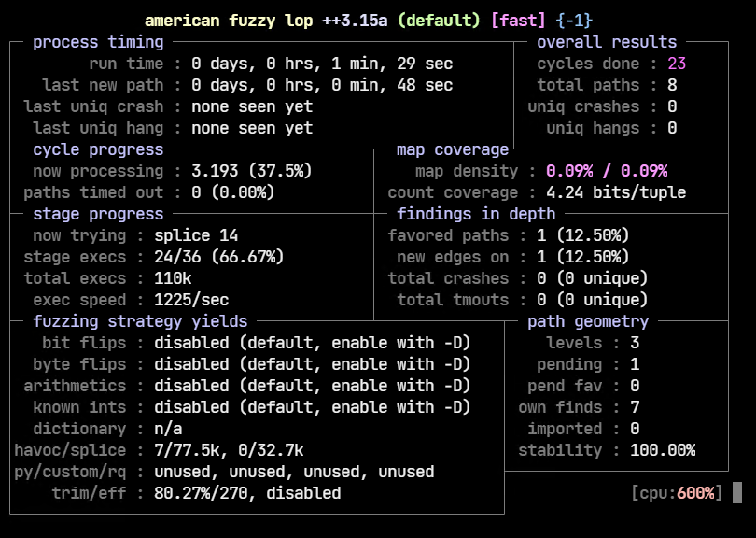Image resolution: width=756 pixels, height=538 pixels.
Task: Click new edges on value '1 (12.50%)'
Action: 583,257
